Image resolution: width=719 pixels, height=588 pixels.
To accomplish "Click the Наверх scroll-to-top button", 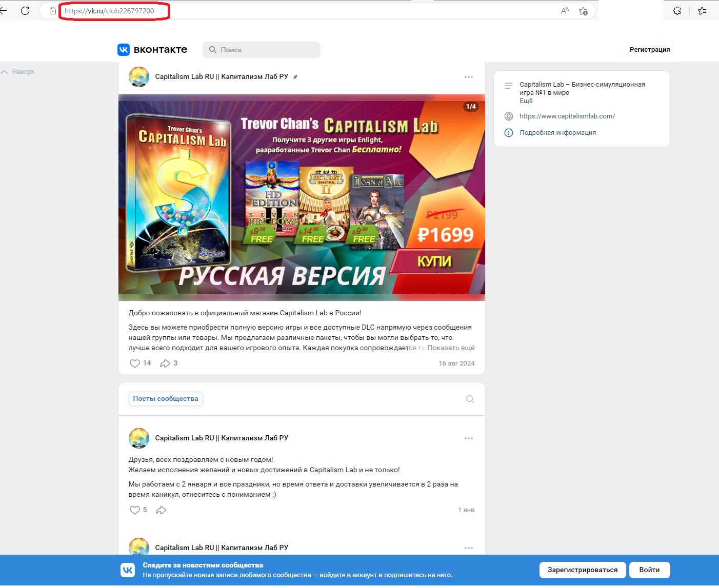I will click(x=18, y=72).
